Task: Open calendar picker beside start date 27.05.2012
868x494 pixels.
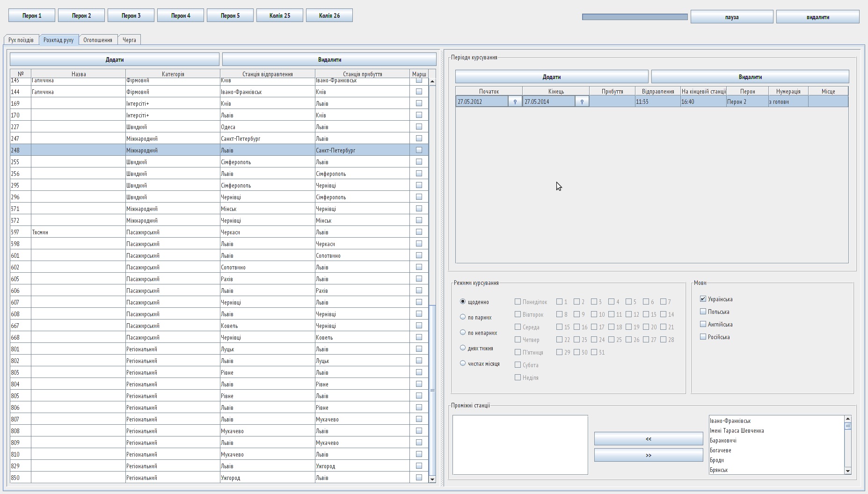Action: pos(515,101)
